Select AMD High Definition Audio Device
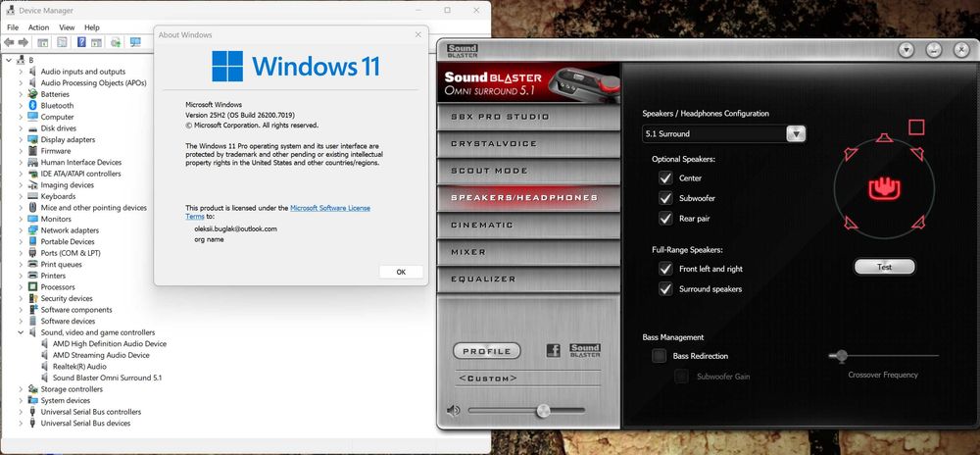This screenshot has width=980, height=455. pyautogui.click(x=110, y=344)
